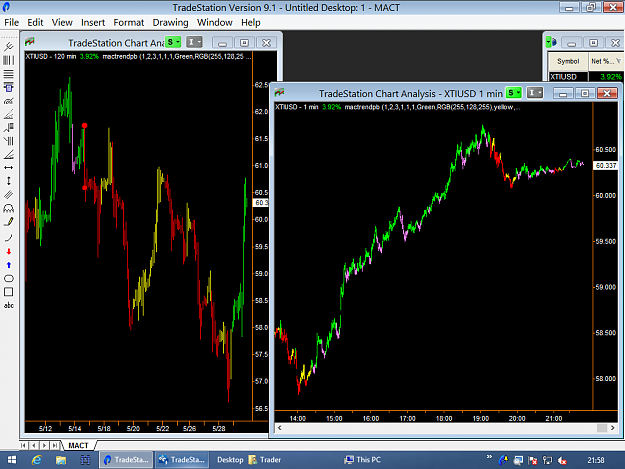Screen dimensions: 625x469
Task: Select the abc Text drawing tool
Action: pyautogui.click(x=8, y=306)
